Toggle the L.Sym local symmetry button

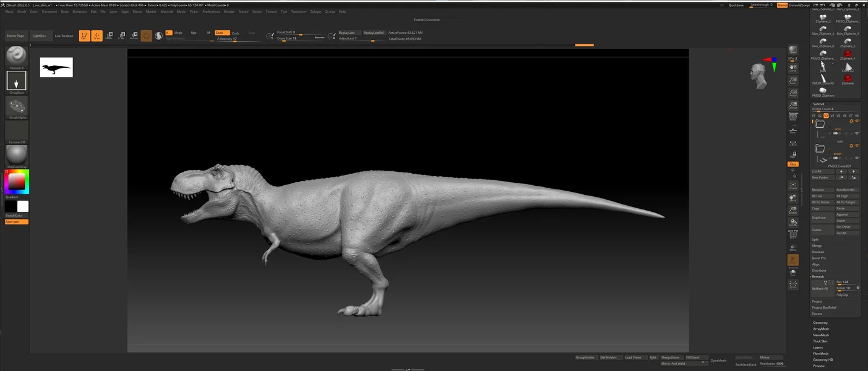793,142
